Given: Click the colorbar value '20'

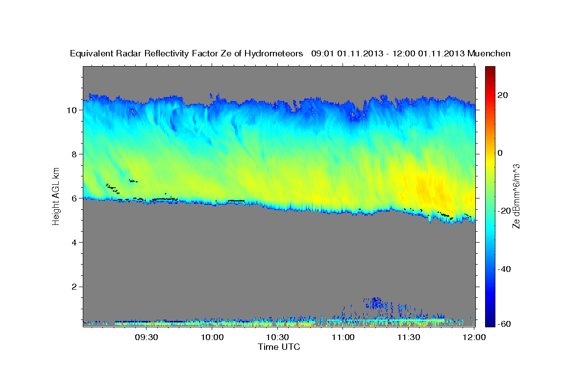Looking at the screenshot, I should [x=503, y=95].
